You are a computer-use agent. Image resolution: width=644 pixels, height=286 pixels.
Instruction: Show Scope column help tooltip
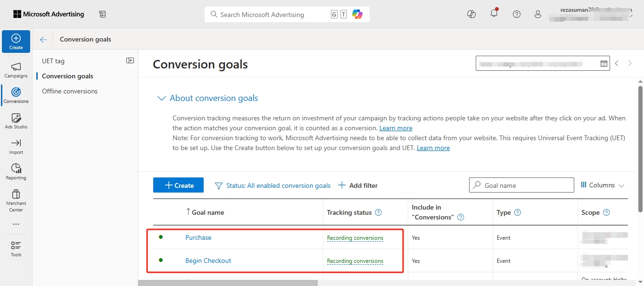[x=606, y=212]
